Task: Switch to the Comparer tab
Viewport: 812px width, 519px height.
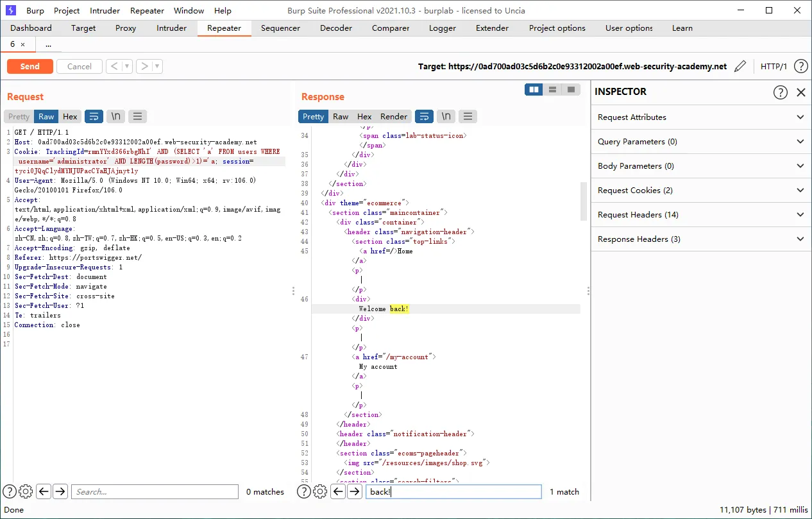Action: pyautogui.click(x=391, y=28)
